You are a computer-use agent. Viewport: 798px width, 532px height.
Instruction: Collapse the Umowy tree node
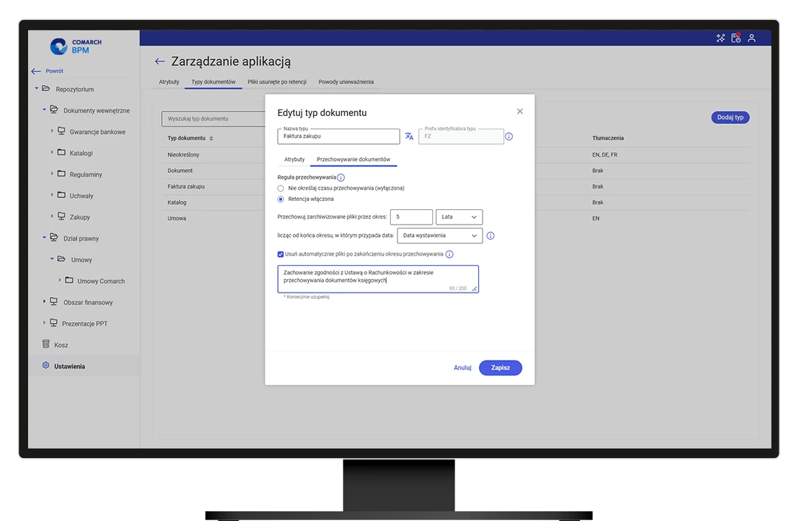click(52, 259)
